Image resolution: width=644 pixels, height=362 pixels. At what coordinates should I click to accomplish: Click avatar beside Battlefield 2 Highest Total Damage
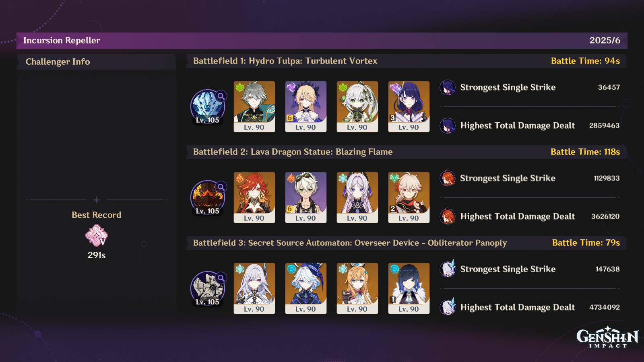coord(448,216)
